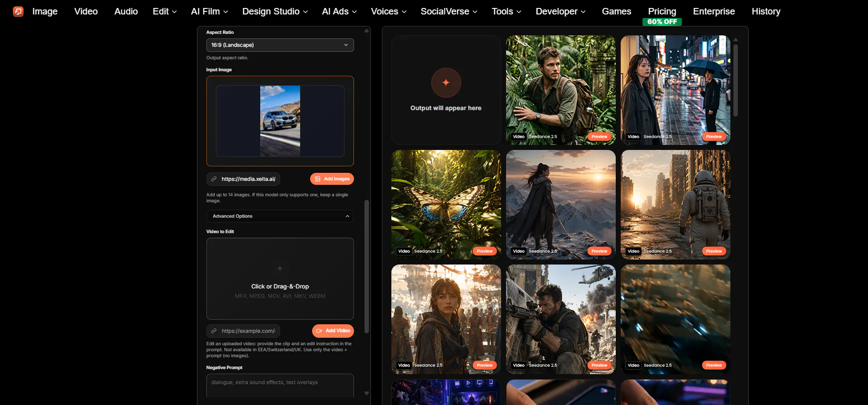This screenshot has width=868, height=405.
Task: Click the gallery scrollbar thumb
Action: click(735, 80)
